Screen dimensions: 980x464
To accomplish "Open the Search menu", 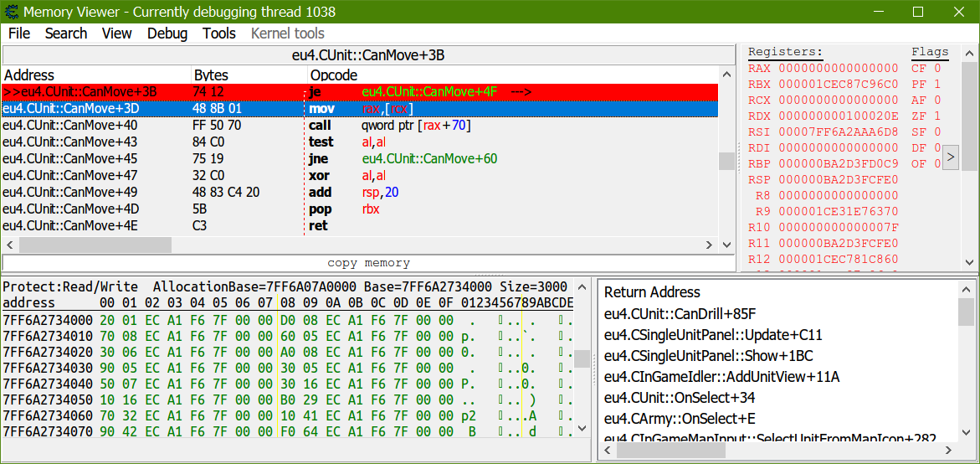I will (x=65, y=34).
